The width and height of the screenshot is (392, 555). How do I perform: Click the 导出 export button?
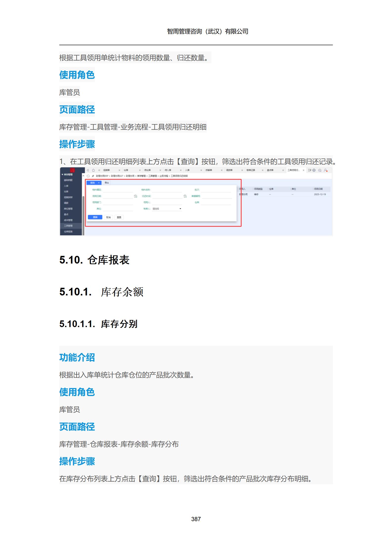pos(107,183)
